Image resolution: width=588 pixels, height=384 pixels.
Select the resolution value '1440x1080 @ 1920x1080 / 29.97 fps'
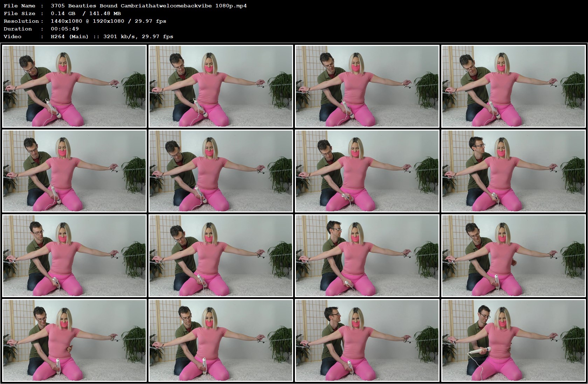tap(109, 21)
